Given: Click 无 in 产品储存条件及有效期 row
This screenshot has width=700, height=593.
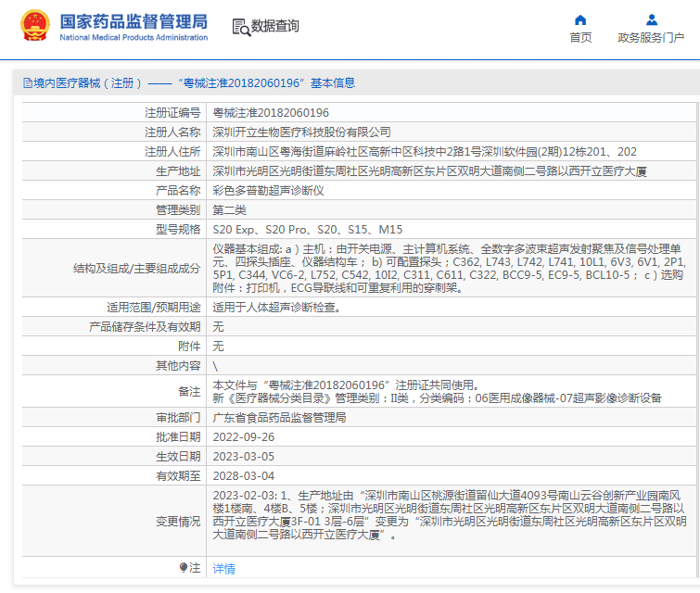Looking at the screenshot, I should [218, 327].
